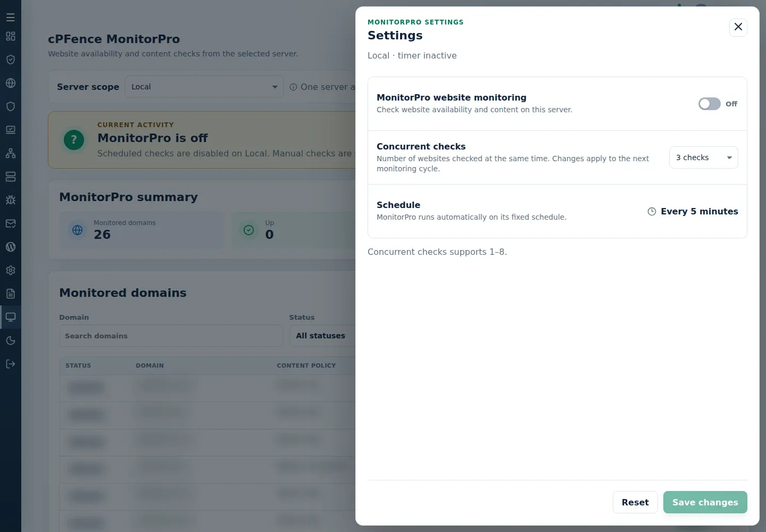Open the hamburger menu in the sidebar

tap(11, 18)
